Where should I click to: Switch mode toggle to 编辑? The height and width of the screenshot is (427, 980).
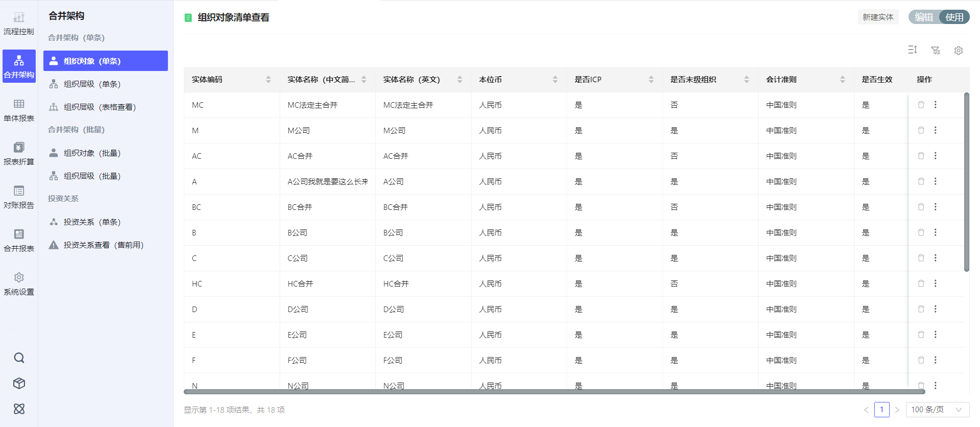click(x=923, y=17)
